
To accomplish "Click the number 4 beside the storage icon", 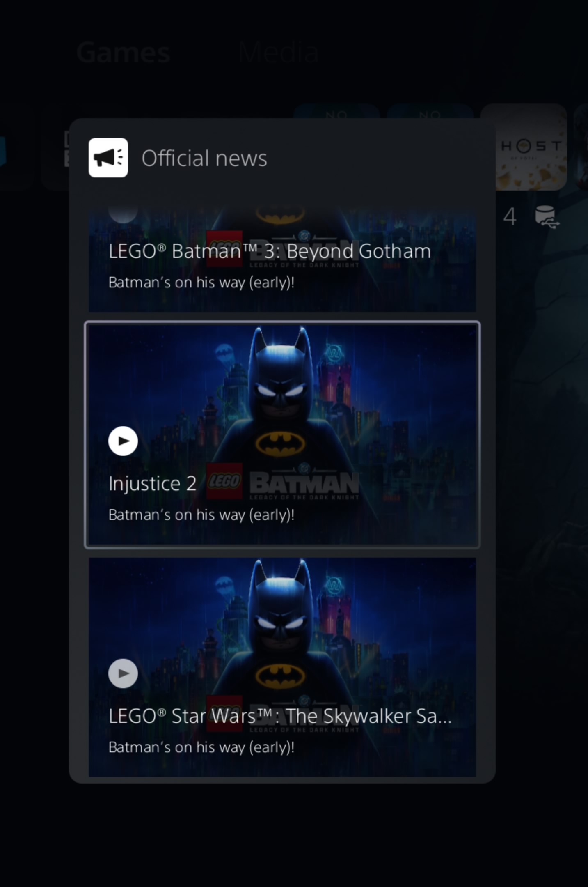I will [510, 217].
